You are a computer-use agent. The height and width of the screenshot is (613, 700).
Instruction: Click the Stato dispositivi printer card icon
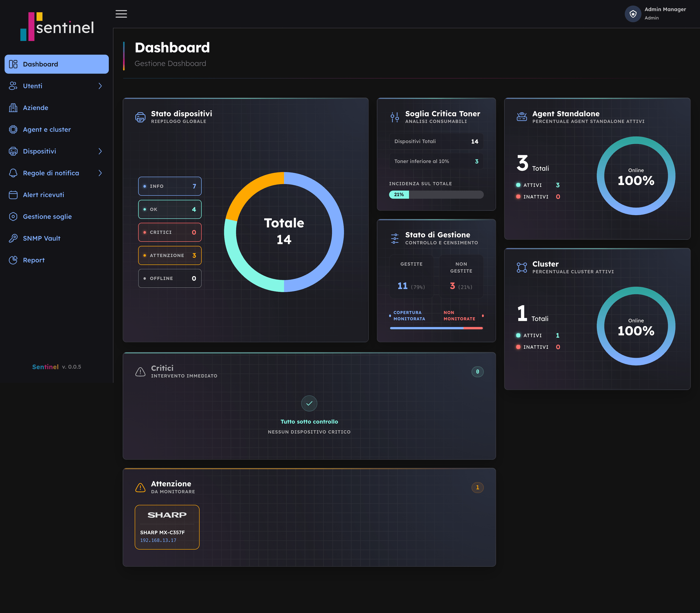(140, 117)
